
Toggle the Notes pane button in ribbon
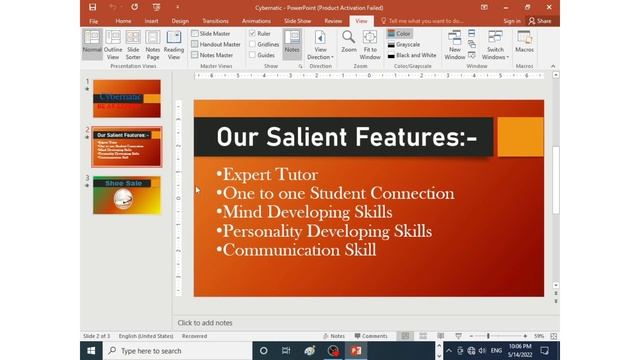292,44
